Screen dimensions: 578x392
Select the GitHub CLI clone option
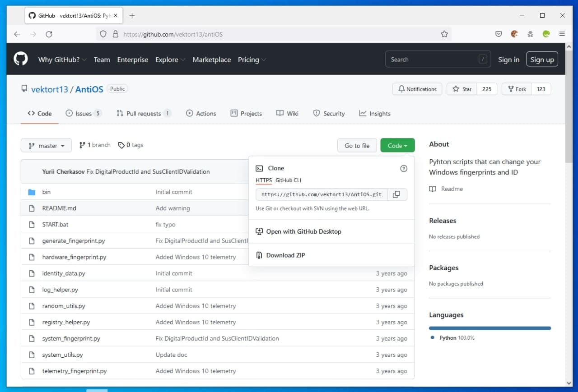[x=288, y=180]
